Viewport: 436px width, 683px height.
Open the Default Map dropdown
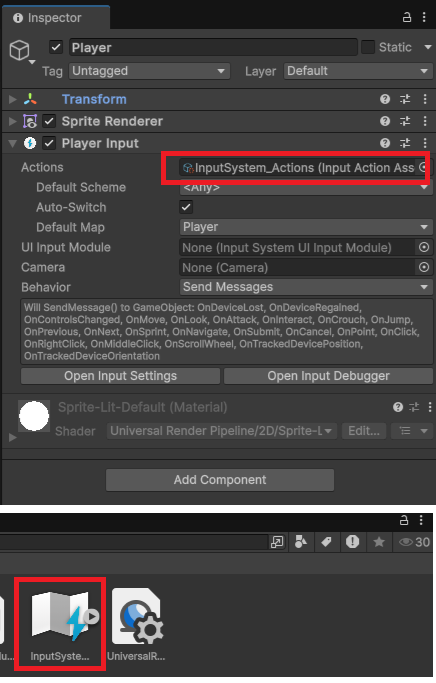[306, 227]
